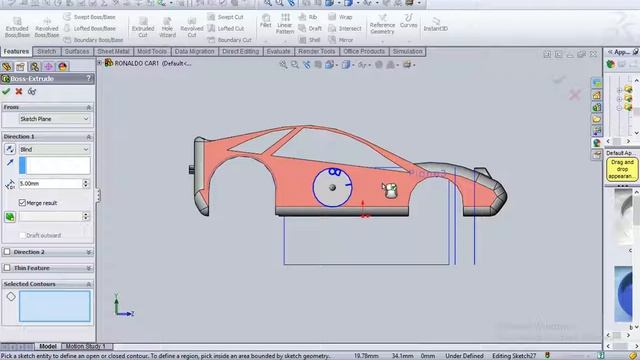Select the Extruded Boss/Base tool
Screen dimensions: 640x360
[x=17, y=27]
